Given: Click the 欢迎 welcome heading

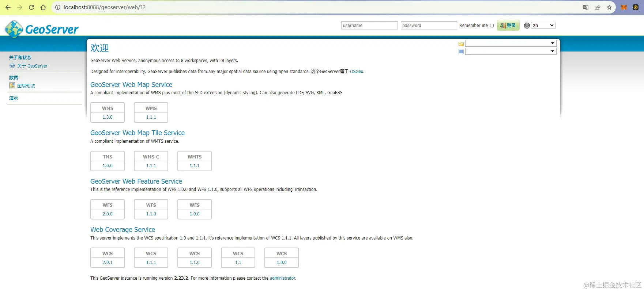Looking at the screenshot, I should coord(99,48).
